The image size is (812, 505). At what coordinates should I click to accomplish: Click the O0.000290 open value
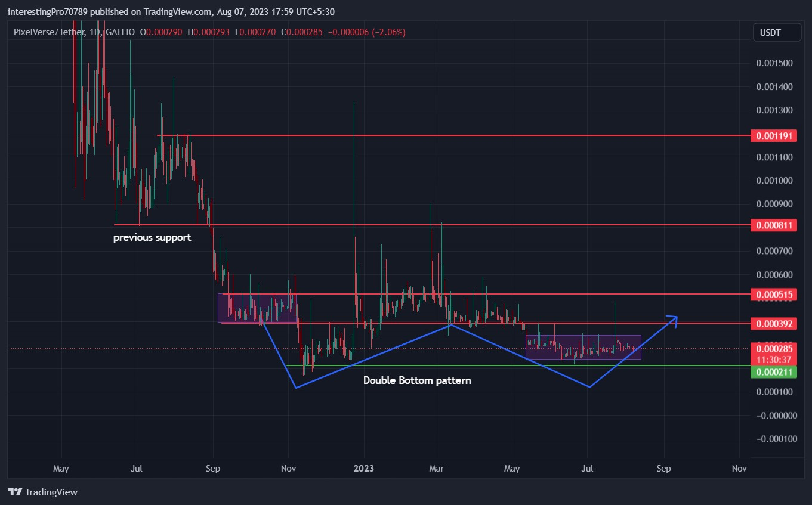pyautogui.click(x=161, y=32)
